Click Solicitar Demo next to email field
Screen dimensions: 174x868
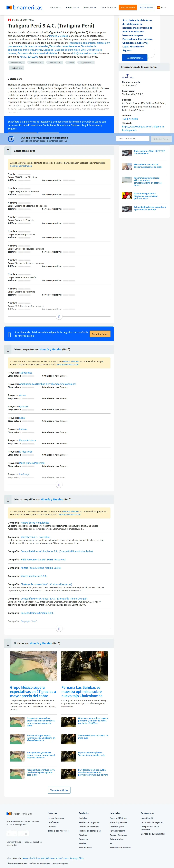tap(161, 139)
